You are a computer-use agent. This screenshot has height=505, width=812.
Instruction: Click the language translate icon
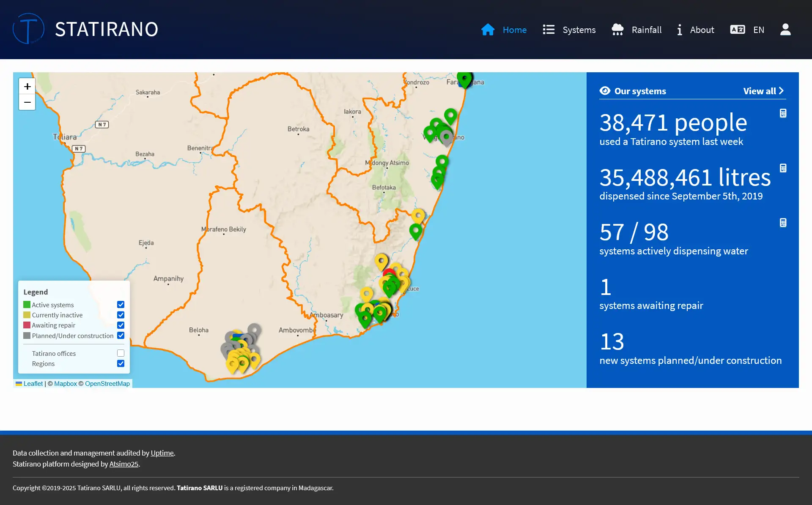click(x=737, y=30)
